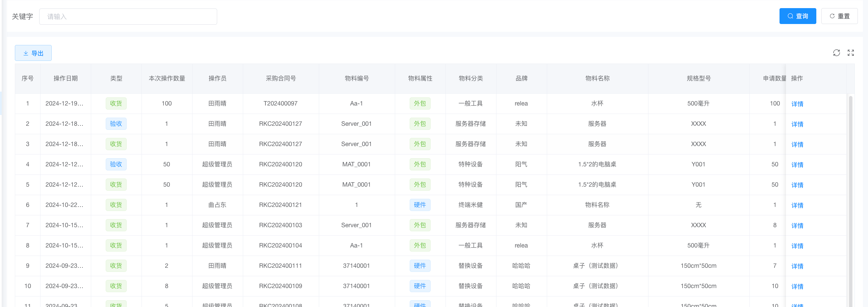
Task: Click the 规格型号 column header
Action: (x=698, y=78)
